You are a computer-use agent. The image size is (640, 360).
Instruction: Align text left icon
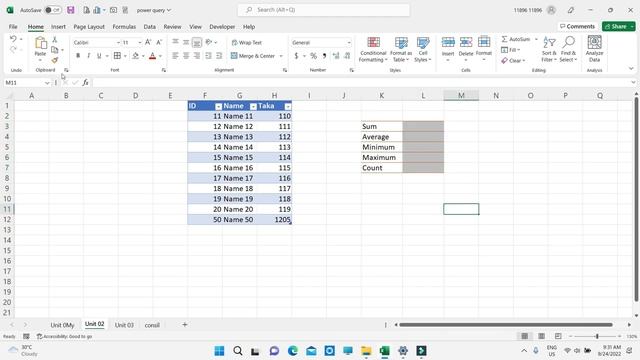176,56
